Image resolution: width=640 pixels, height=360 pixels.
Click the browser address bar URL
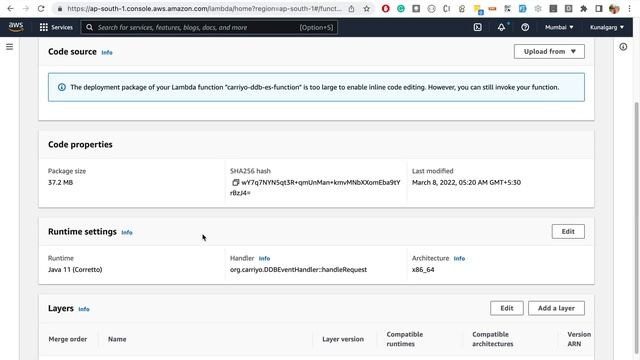(x=204, y=9)
